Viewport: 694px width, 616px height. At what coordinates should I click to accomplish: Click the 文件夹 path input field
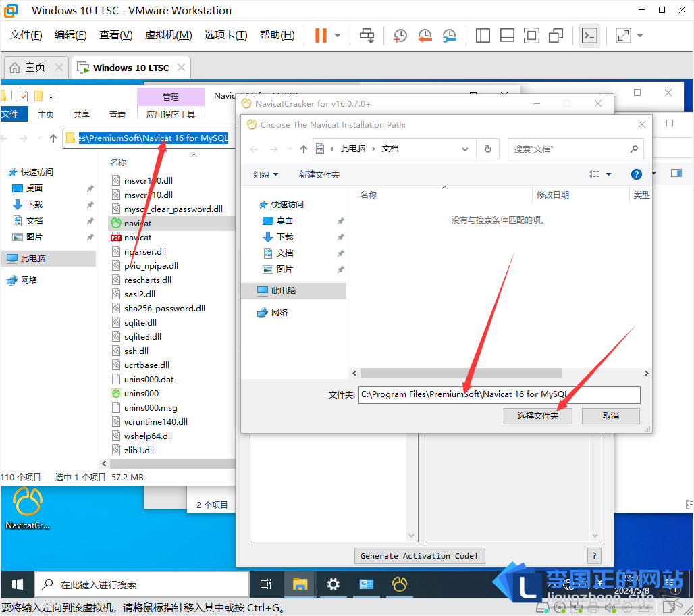tap(500, 394)
